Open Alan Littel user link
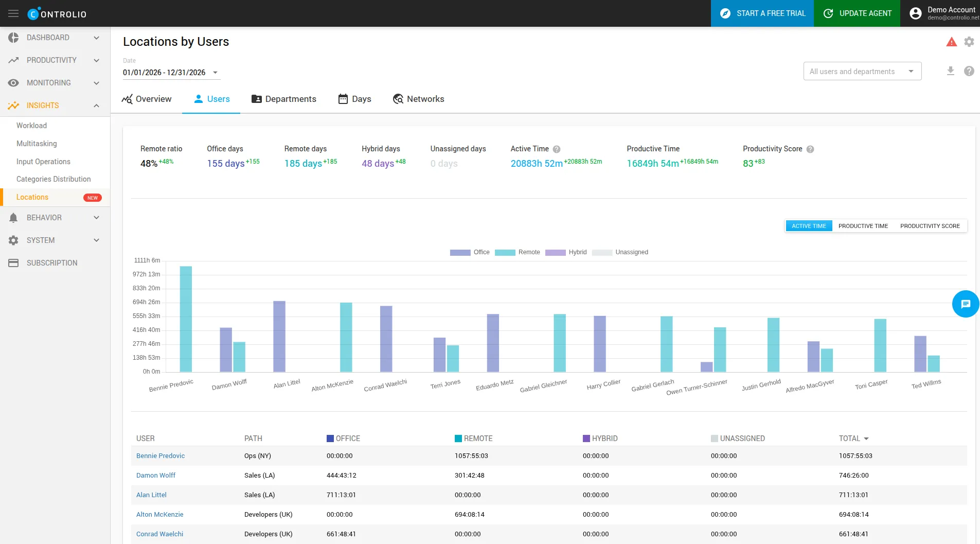The image size is (980, 544). click(151, 495)
